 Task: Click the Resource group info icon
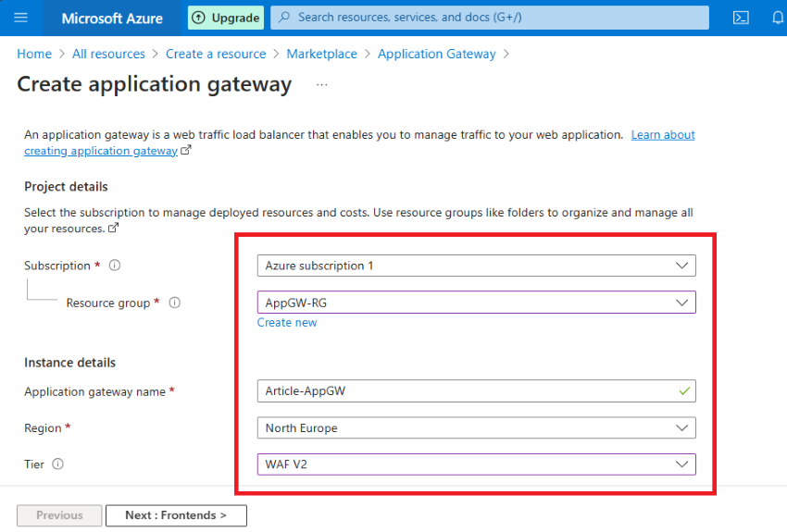pyautogui.click(x=174, y=303)
